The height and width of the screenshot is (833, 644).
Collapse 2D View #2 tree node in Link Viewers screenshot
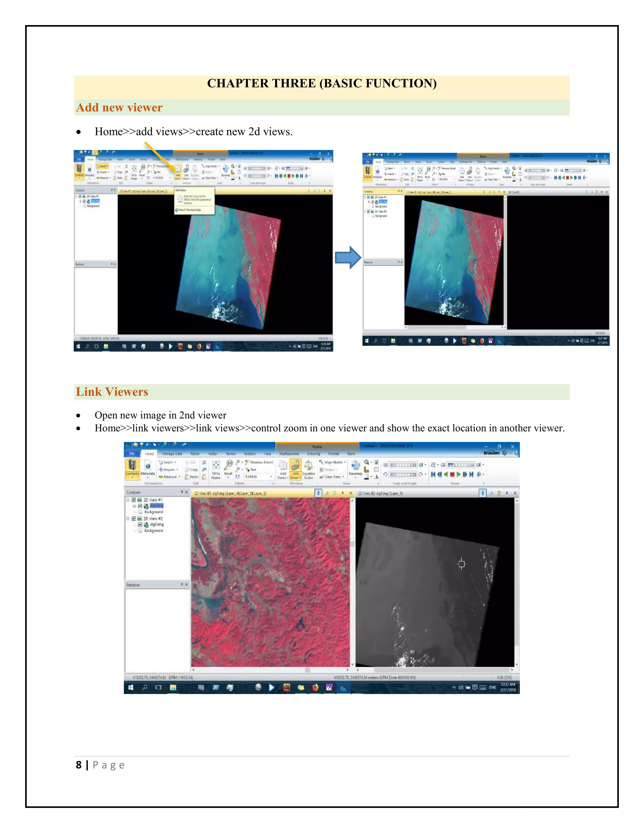tap(128, 519)
